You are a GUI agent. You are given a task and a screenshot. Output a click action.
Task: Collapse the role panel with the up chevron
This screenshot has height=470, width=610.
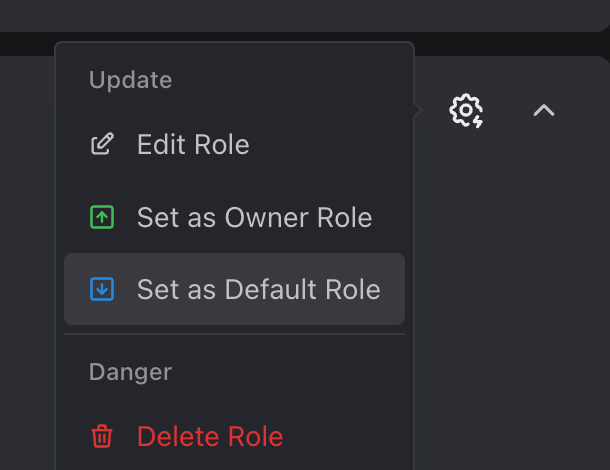pos(544,110)
